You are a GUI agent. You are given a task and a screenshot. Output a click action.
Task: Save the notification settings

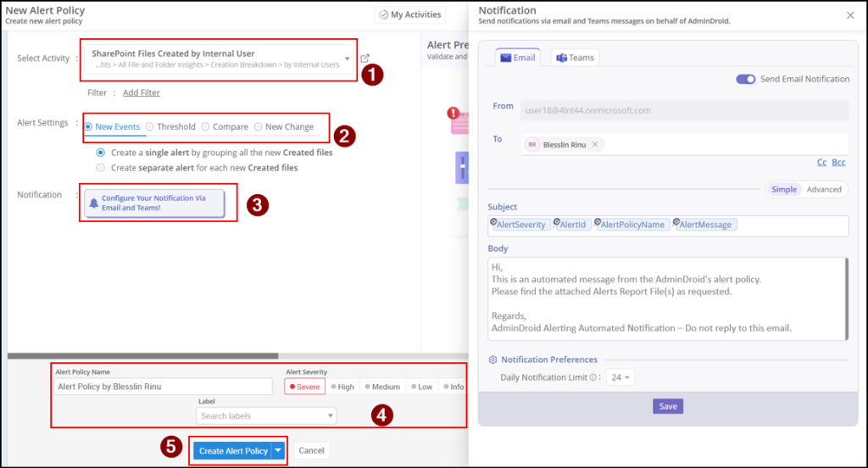(668, 406)
